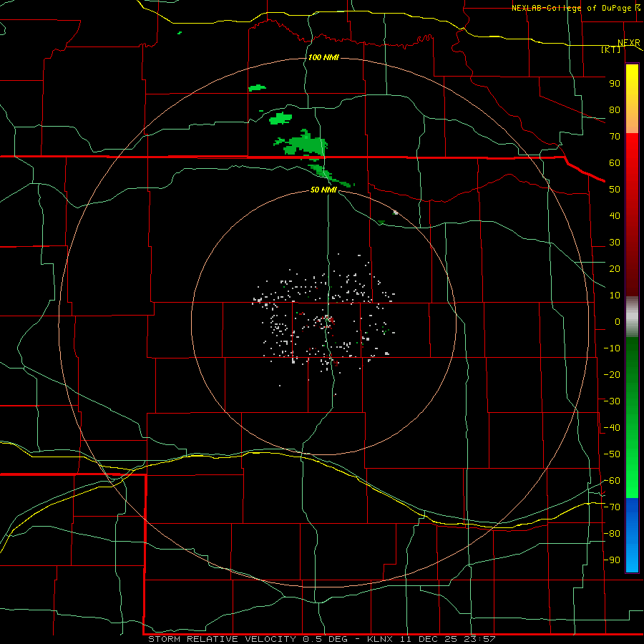
Task: Click the 70 value on the velocity scale
Action: pos(615,137)
